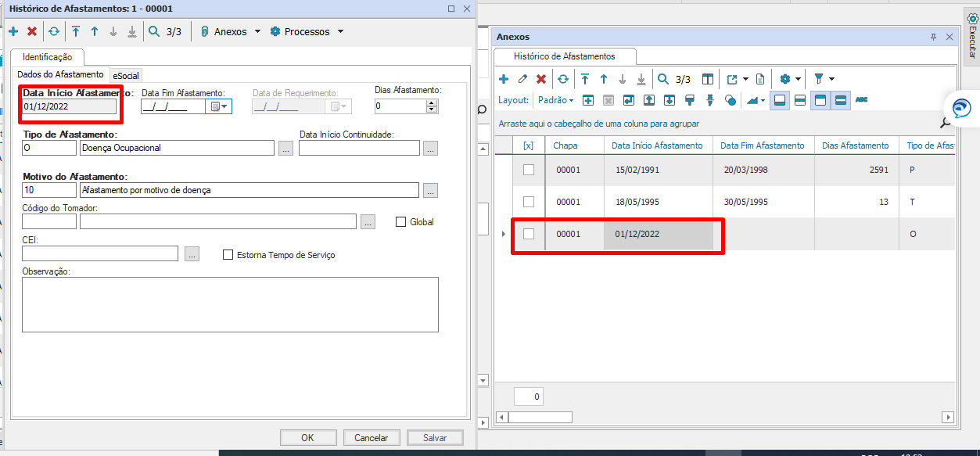The height and width of the screenshot is (456, 980).
Task: Select Dados do Afastamento tab
Action: pyautogui.click(x=60, y=74)
